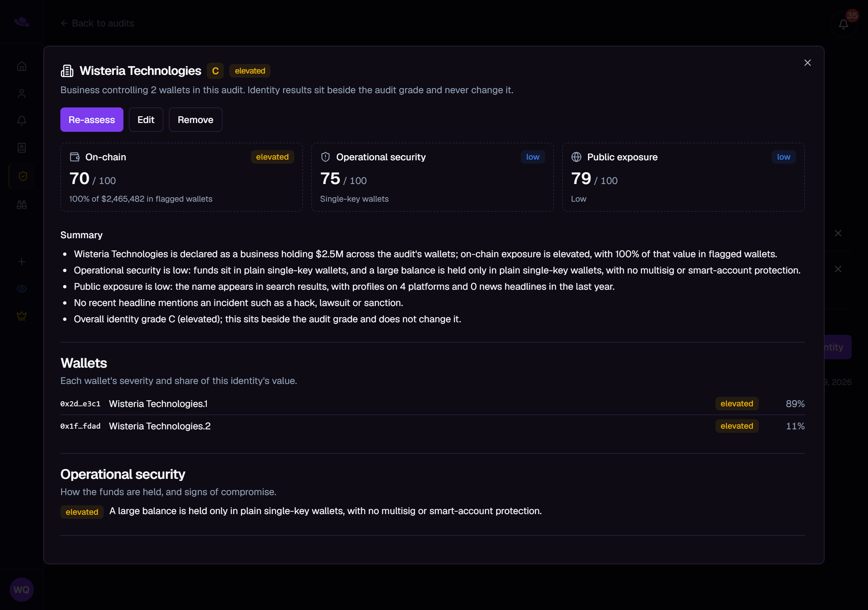Open the WQ user avatar
Screen dimensions: 868x610
pyautogui.click(x=22, y=590)
